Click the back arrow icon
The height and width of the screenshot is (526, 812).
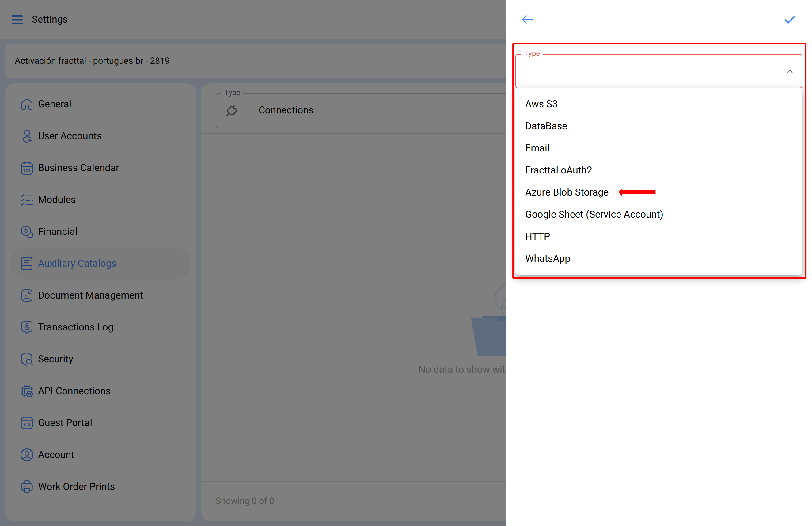point(527,19)
